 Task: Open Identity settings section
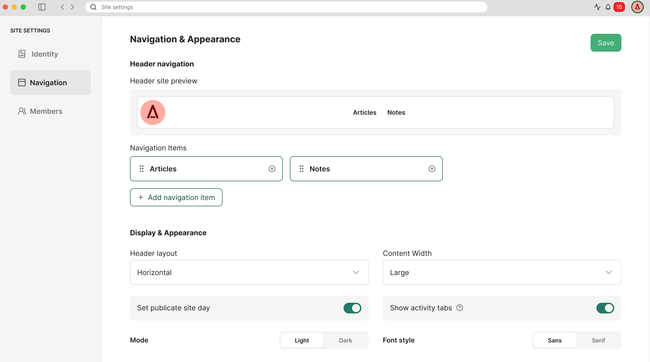coord(51,54)
